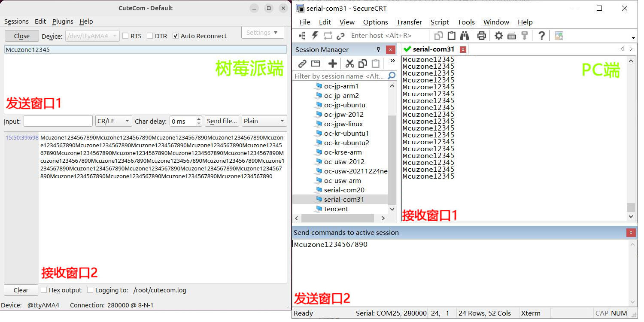The height and width of the screenshot is (322, 644).
Task: Click the Connect link icon in Session Manager
Action: click(x=302, y=64)
